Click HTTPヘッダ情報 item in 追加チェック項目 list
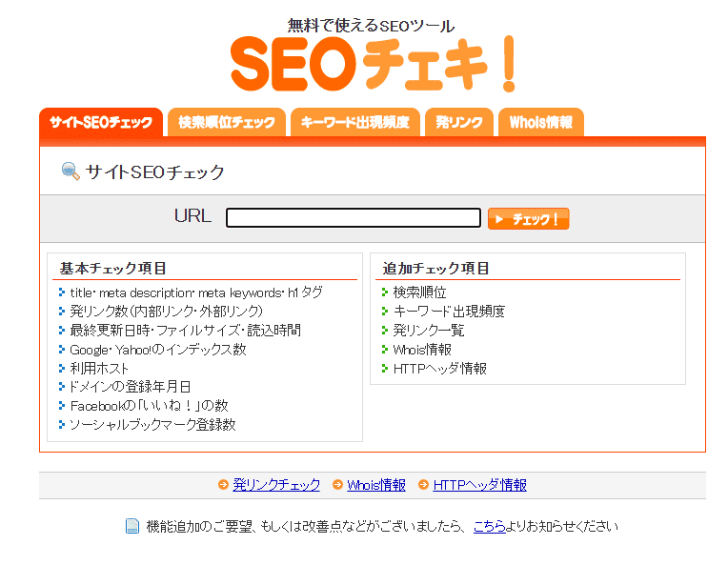Viewport: 728px width, 565px height. tap(439, 368)
